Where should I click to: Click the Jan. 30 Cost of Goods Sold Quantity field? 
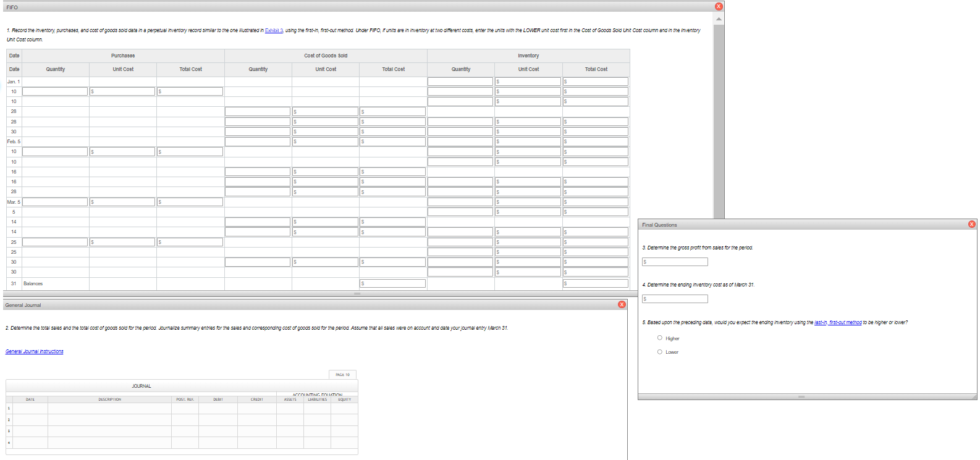tap(258, 132)
